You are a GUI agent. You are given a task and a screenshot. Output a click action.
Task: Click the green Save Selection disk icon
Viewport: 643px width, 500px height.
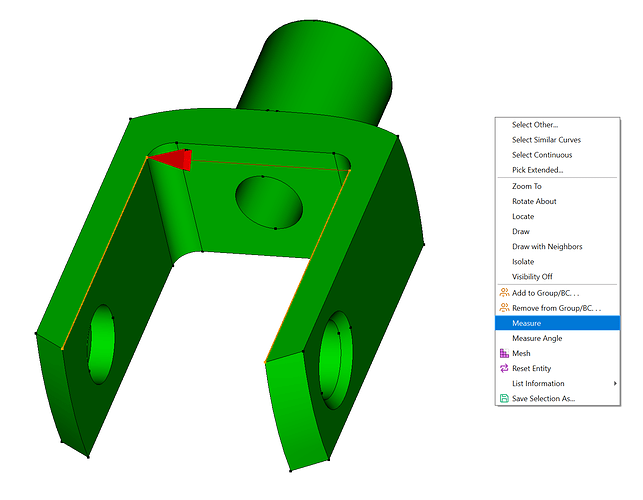(504, 398)
